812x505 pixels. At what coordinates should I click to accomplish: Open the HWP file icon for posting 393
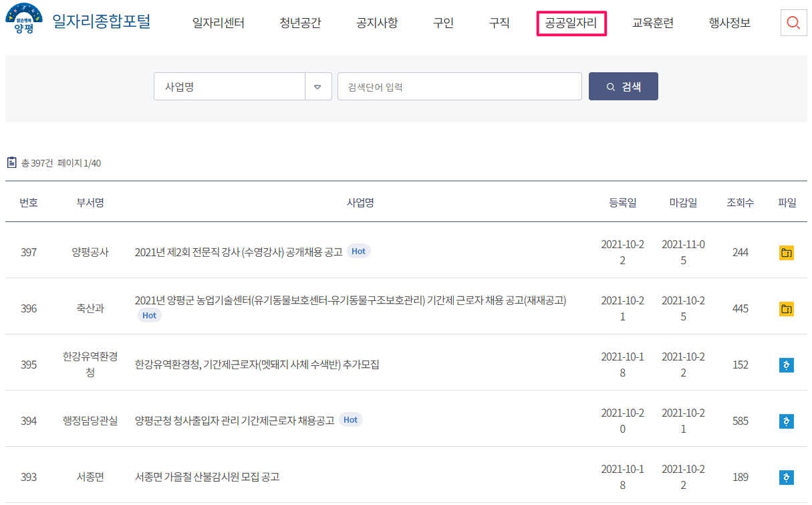click(x=787, y=477)
